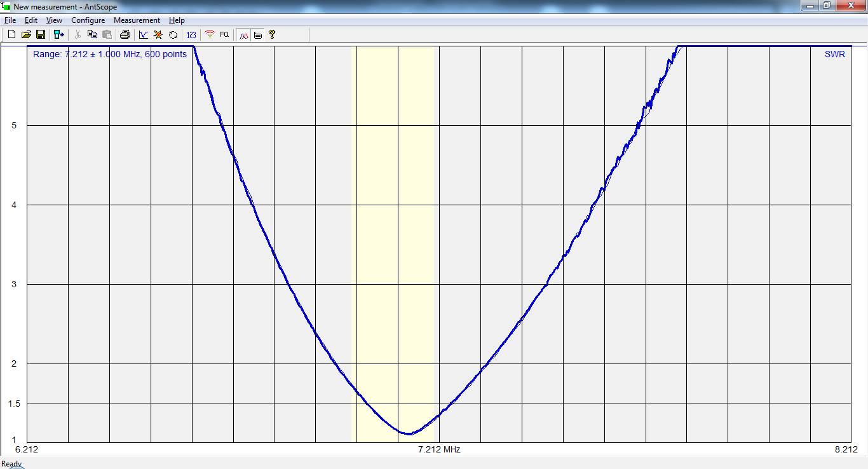Viewport: 868px width, 469px height.
Task: Click the red antenna signal icon
Action: click(210, 35)
